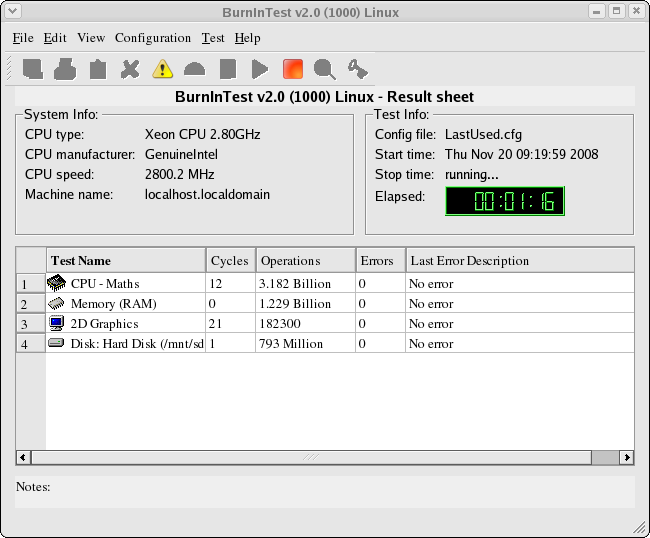Grab the window resize grip in corner
The height and width of the screenshot is (538, 650).
640,528
